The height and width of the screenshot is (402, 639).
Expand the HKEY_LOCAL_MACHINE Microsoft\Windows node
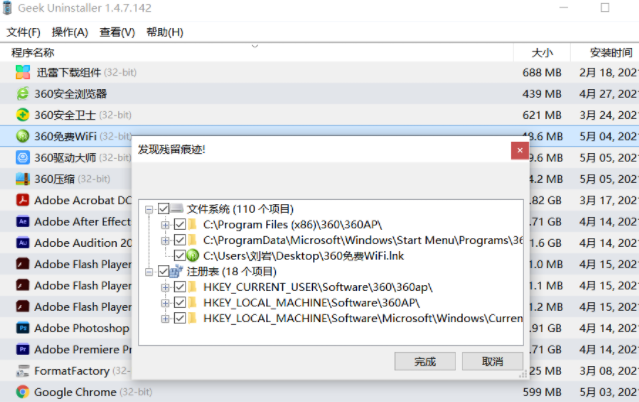tap(165, 318)
